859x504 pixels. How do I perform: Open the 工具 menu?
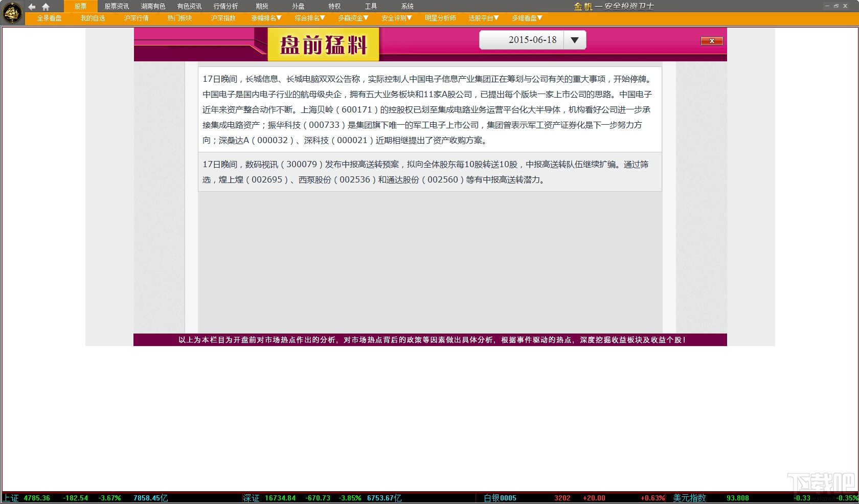click(371, 6)
